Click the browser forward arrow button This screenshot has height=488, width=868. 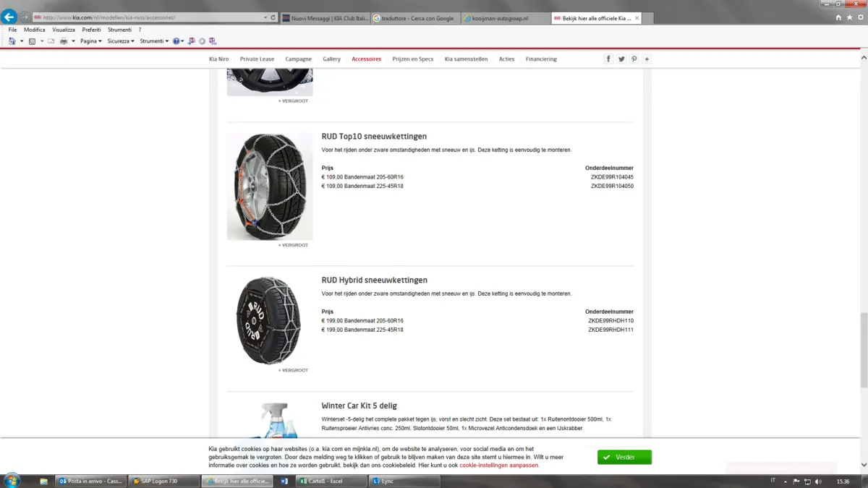[25, 17]
